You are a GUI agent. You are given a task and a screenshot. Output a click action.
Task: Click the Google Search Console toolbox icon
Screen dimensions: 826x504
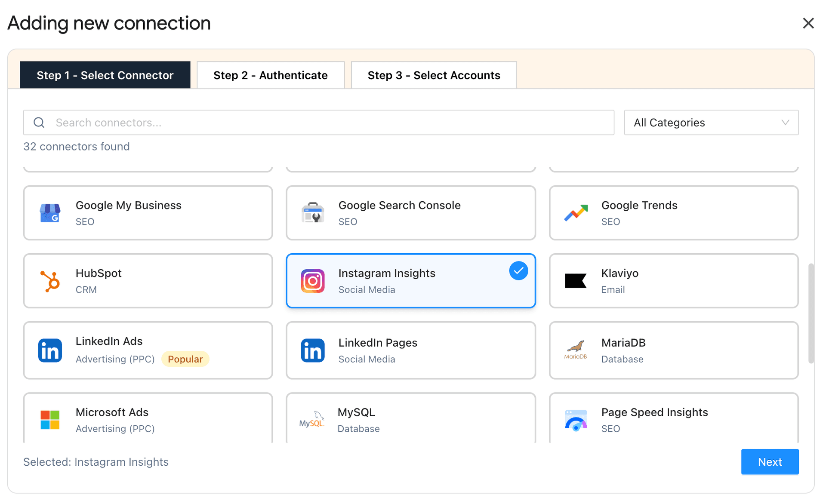click(x=313, y=213)
